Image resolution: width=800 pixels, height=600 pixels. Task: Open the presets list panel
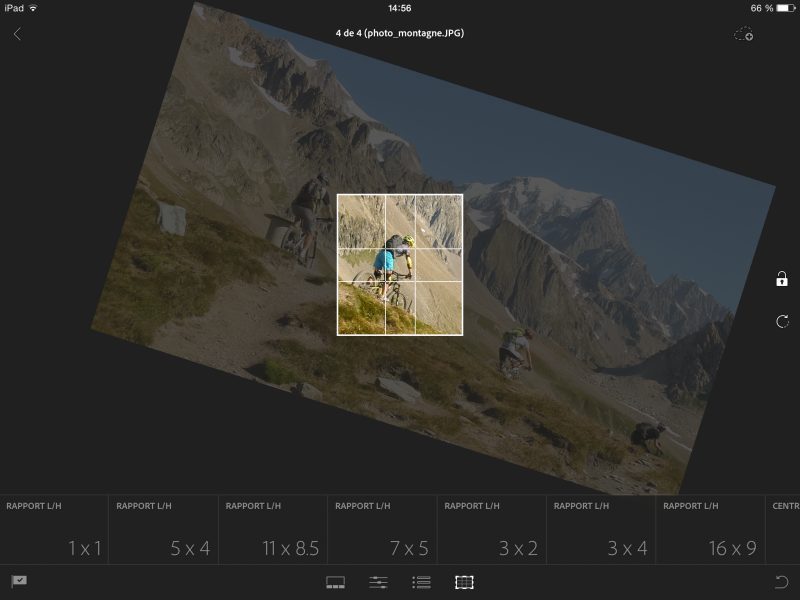tap(421, 582)
